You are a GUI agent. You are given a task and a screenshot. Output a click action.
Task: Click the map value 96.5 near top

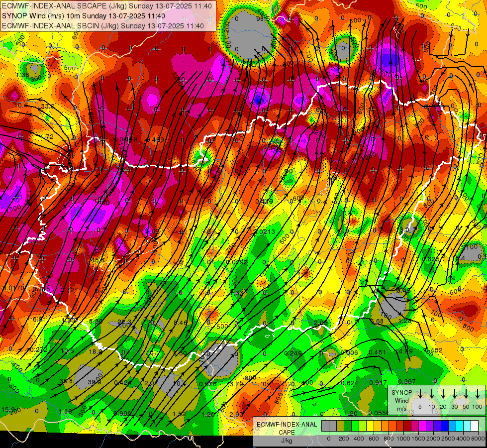pyautogui.click(x=263, y=18)
